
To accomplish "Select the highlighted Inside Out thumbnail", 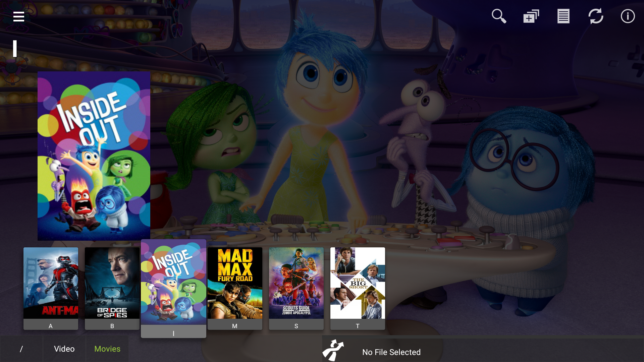I will tap(173, 282).
